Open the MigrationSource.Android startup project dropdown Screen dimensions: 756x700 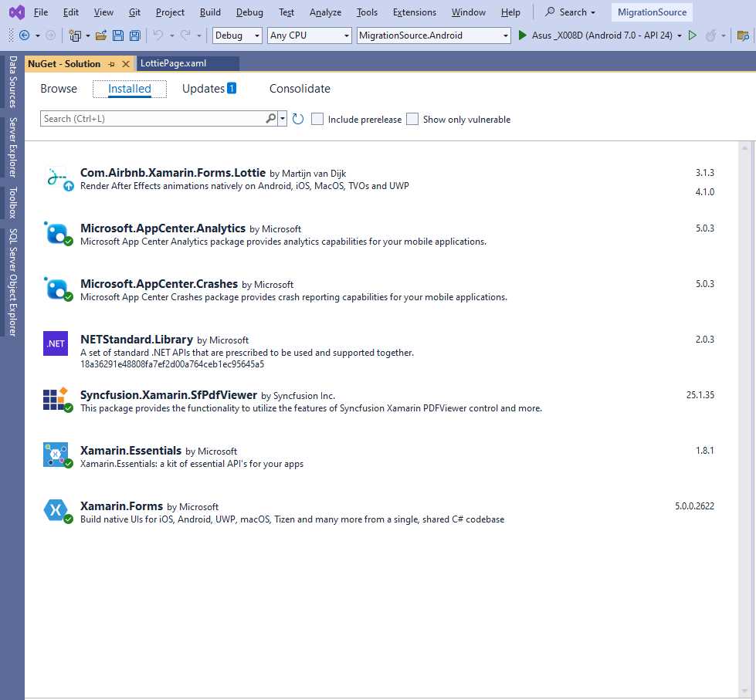pyautogui.click(x=506, y=35)
